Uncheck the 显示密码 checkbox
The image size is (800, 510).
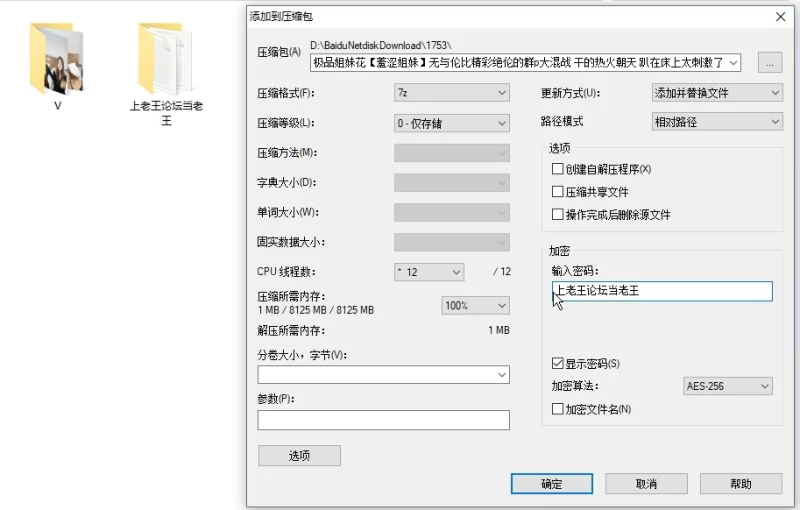click(x=558, y=363)
